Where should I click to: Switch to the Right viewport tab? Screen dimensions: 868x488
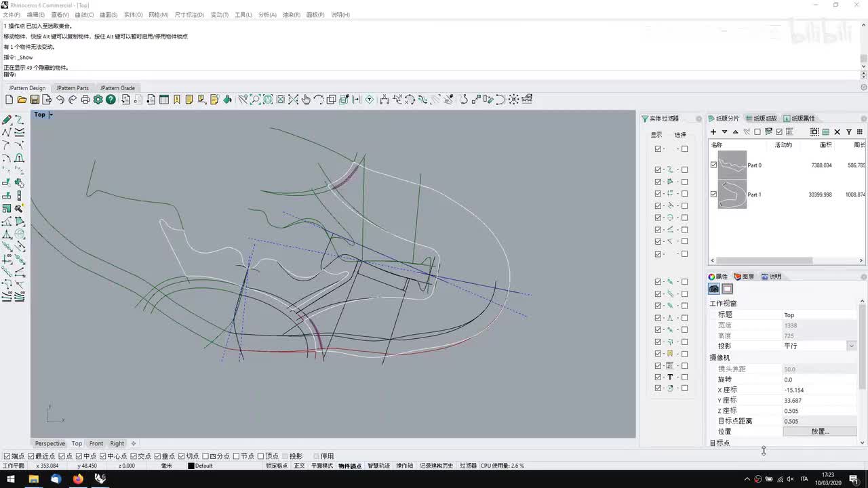tap(117, 443)
